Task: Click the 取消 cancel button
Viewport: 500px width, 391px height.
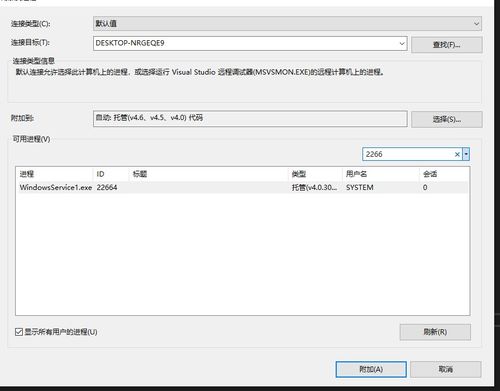Action: (x=446, y=369)
